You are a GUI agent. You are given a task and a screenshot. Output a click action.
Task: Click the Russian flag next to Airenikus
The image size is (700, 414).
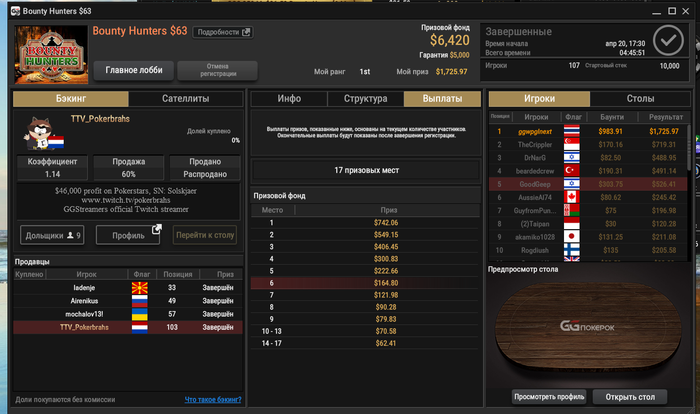pos(140,301)
